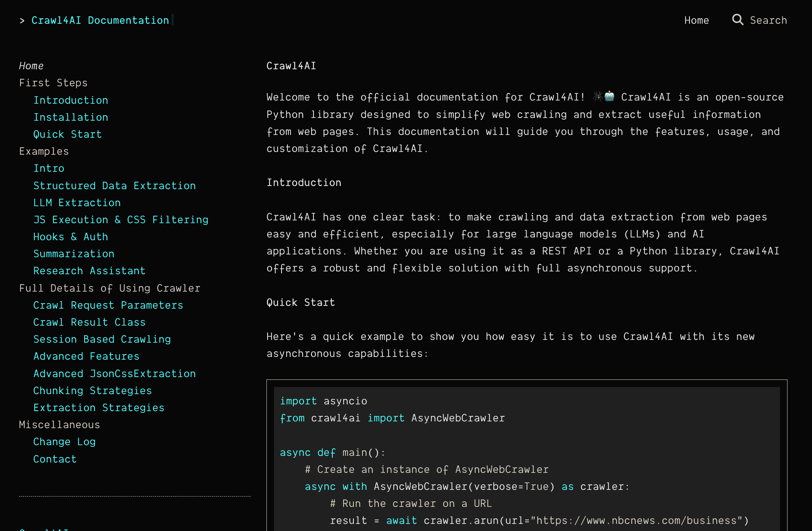Navigate to Hooks & Auth section

pyautogui.click(x=71, y=237)
